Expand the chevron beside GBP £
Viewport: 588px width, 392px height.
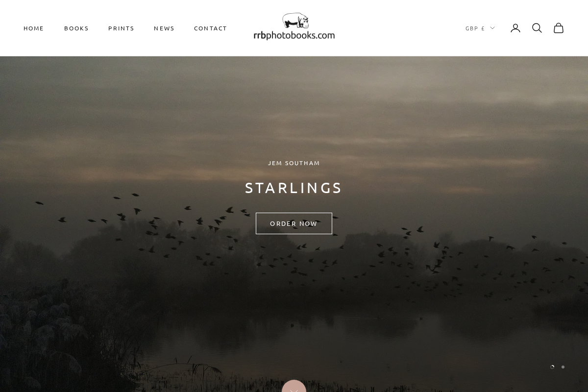(492, 28)
